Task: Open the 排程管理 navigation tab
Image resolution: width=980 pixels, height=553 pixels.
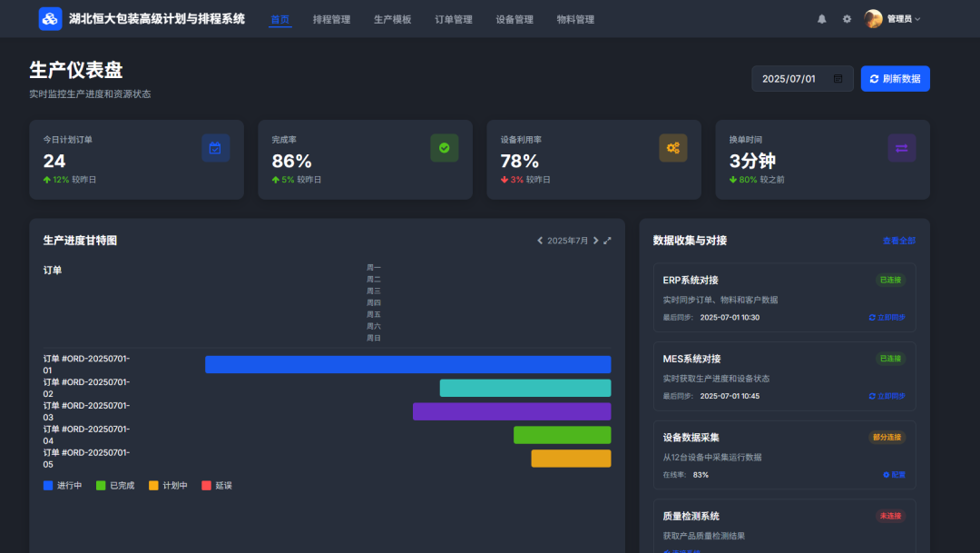Action: click(x=331, y=19)
